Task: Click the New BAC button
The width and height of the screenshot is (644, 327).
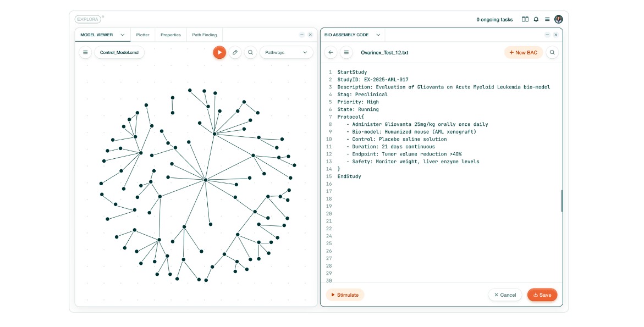Action: coord(523,53)
